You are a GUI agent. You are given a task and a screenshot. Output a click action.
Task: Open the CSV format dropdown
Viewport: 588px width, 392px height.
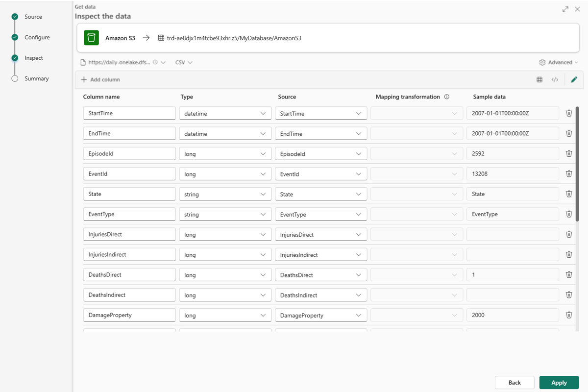184,62
